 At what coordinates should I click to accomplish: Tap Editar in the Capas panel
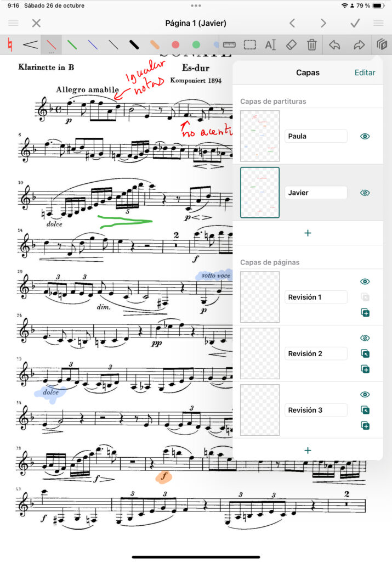point(365,72)
